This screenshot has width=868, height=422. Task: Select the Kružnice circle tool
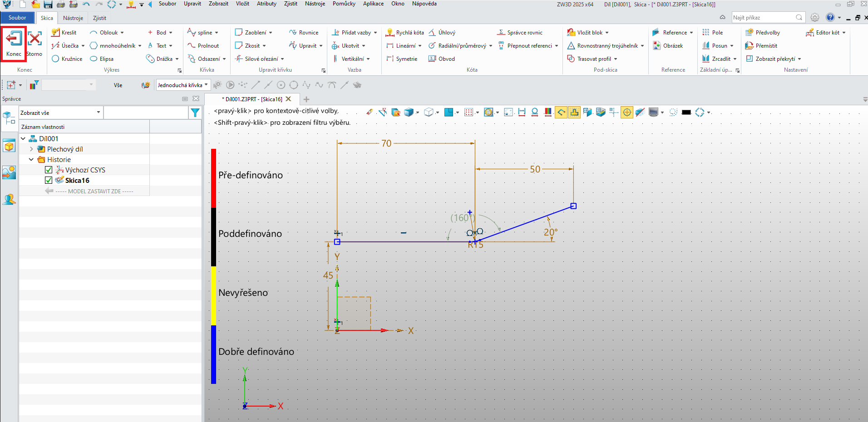click(67, 59)
